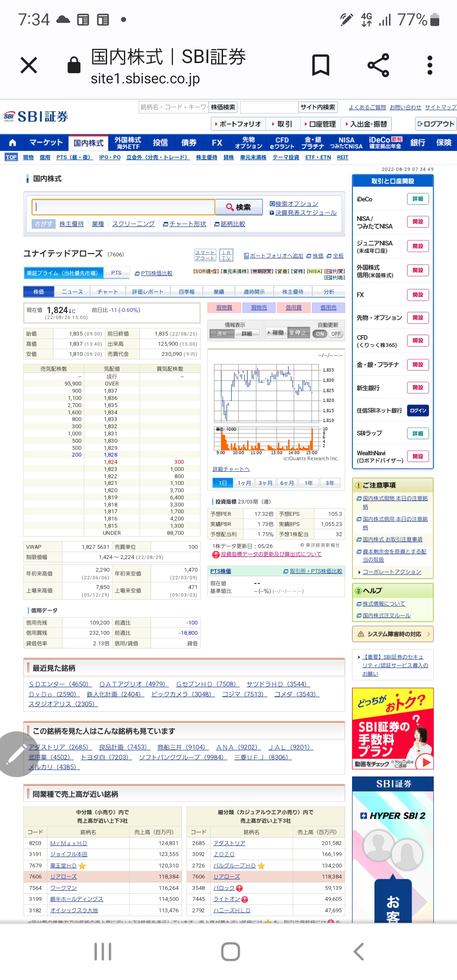Select the 停止 update state
The height and width of the screenshot is (980, 457).
click(x=298, y=333)
